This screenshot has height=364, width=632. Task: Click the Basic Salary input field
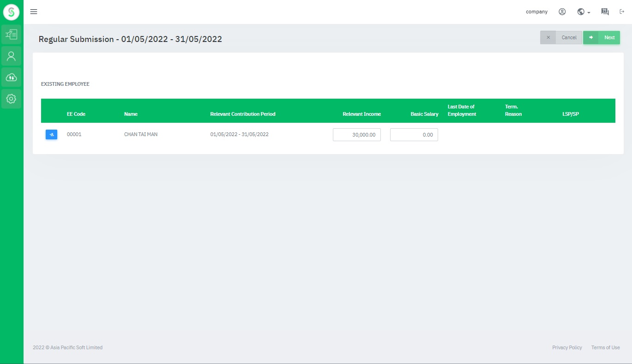coord(414,135)
